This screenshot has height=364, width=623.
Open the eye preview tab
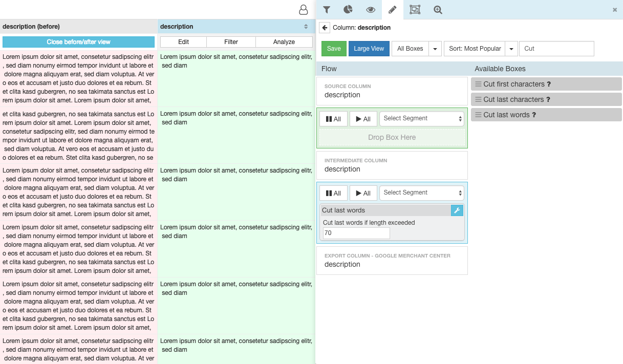(x=371, y=10)
